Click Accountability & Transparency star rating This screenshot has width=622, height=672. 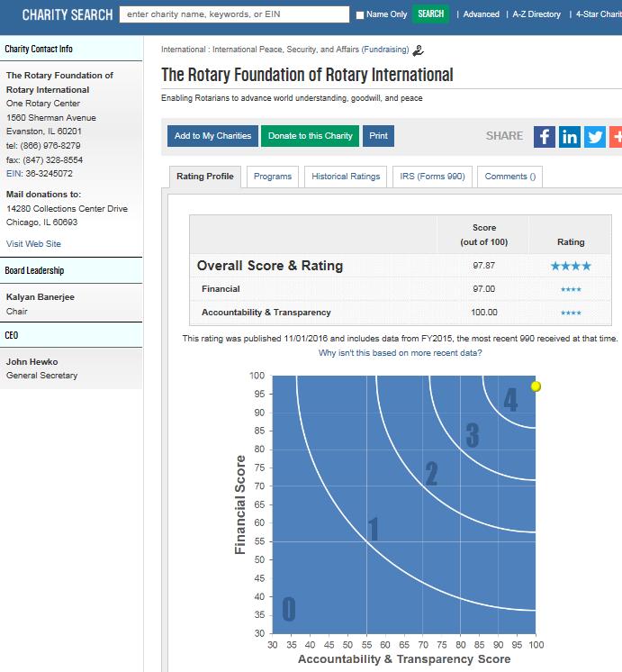(571, 313)
